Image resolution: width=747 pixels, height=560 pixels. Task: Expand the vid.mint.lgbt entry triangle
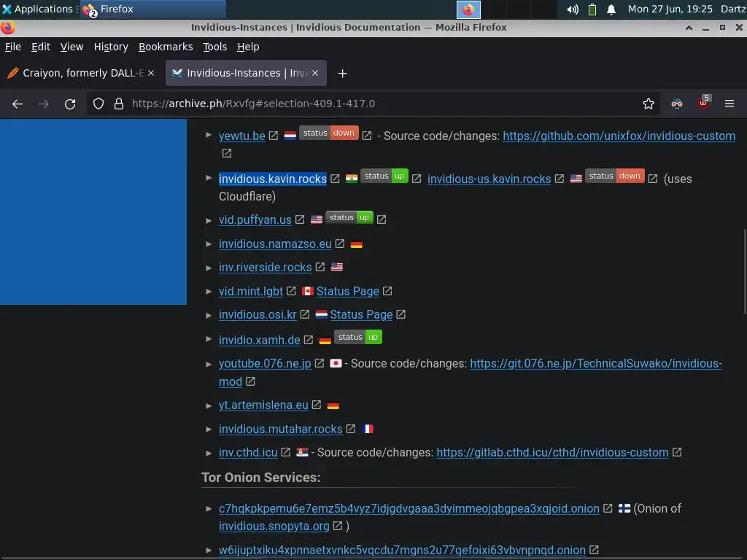[x=208, y=292]
